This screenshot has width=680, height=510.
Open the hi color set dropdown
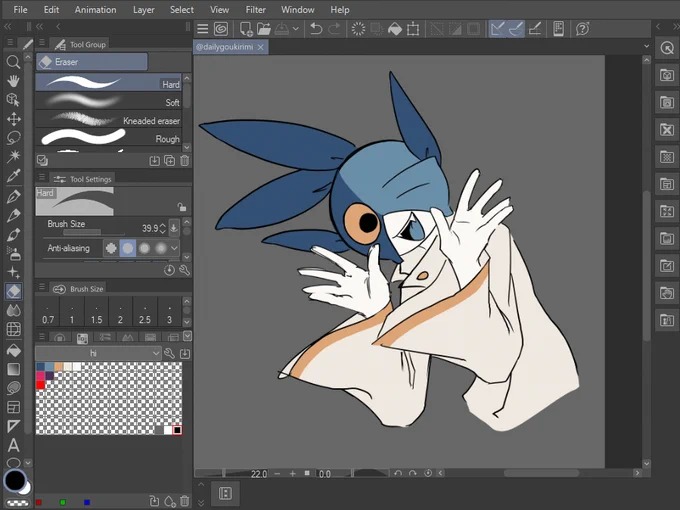[x=98, y=353]
